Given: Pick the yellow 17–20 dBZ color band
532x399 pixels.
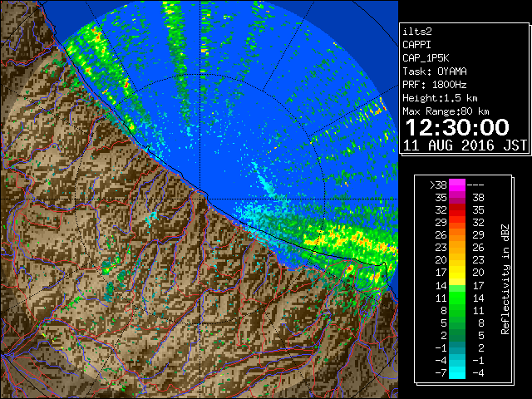Looking at the screenshot, I should coord(457,273).
